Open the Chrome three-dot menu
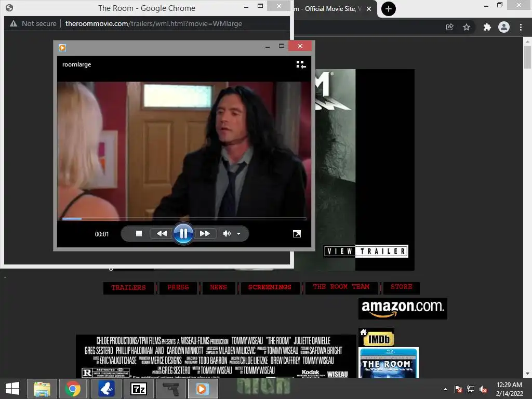 pyautogui.click(x=521, y=27)
